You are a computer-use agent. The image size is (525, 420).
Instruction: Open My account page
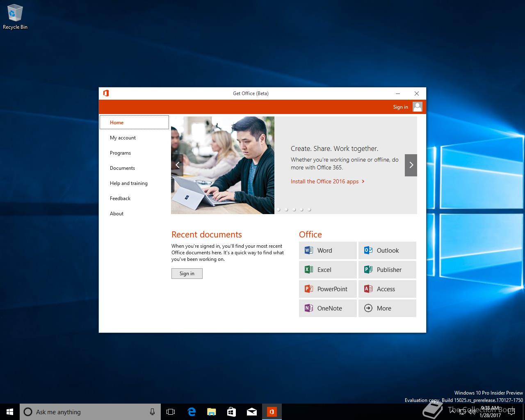click(x=134, y=137)
